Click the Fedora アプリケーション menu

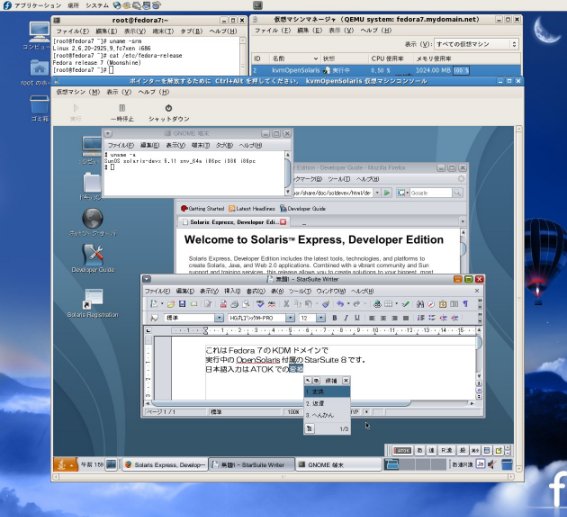point(38,5)
